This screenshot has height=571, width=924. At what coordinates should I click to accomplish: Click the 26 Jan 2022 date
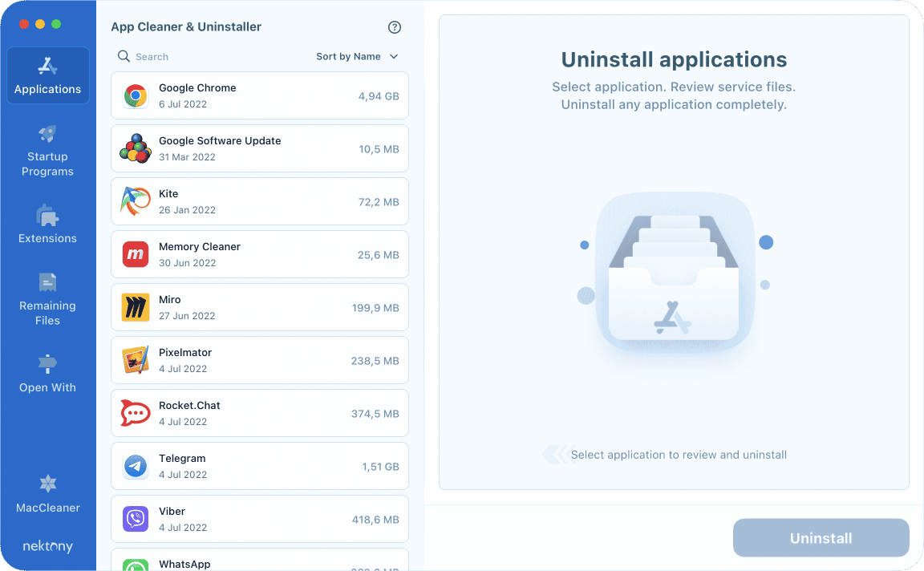187,210
